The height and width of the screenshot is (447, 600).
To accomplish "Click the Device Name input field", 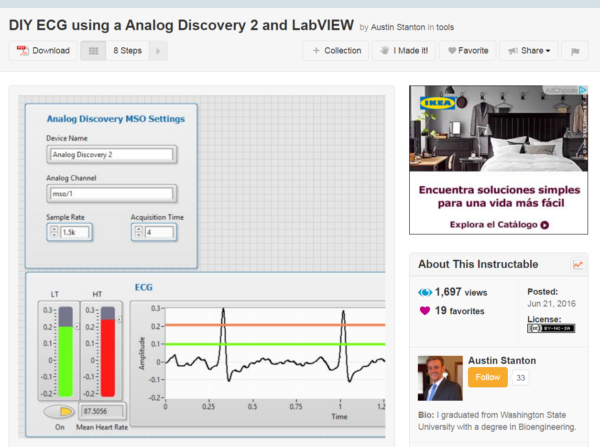I will [x=112, y=155].
